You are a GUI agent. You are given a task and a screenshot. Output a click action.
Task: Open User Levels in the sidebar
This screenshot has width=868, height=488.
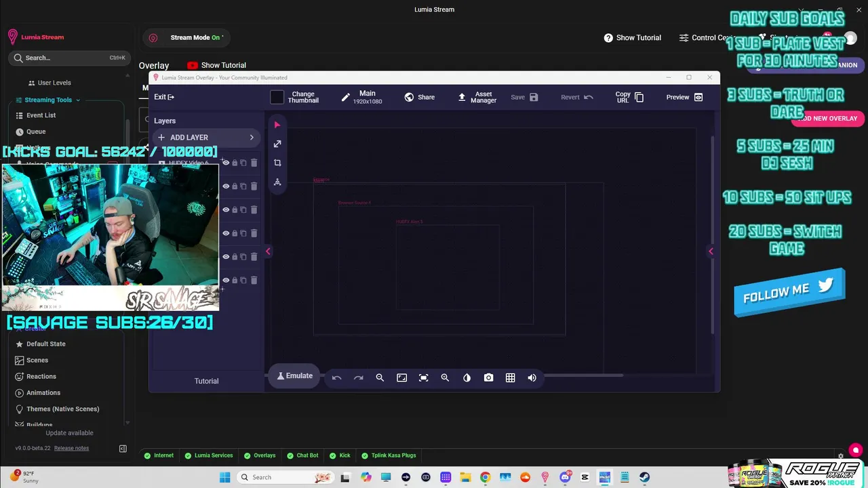tap(54, 83)
